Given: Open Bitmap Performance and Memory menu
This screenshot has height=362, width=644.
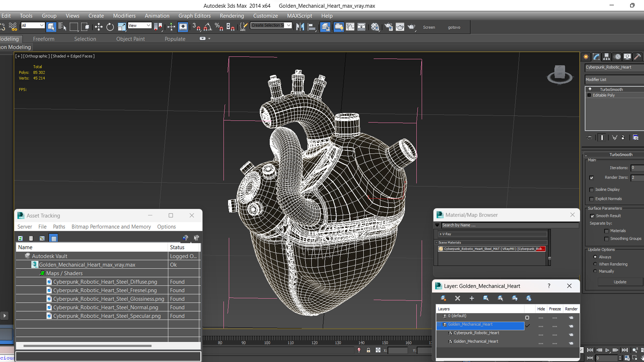Looking at the screenshot, I should pos(111,227).
